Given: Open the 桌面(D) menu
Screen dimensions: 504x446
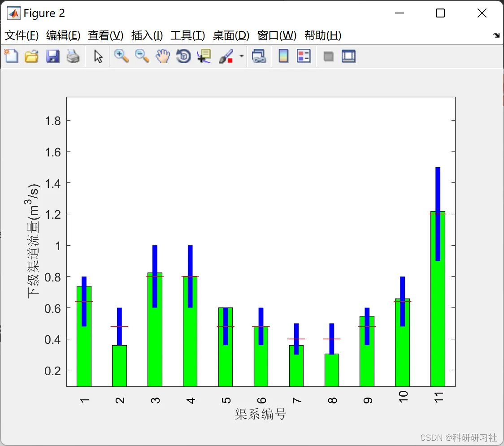Looking at the screenshot, I should point(231,35).
